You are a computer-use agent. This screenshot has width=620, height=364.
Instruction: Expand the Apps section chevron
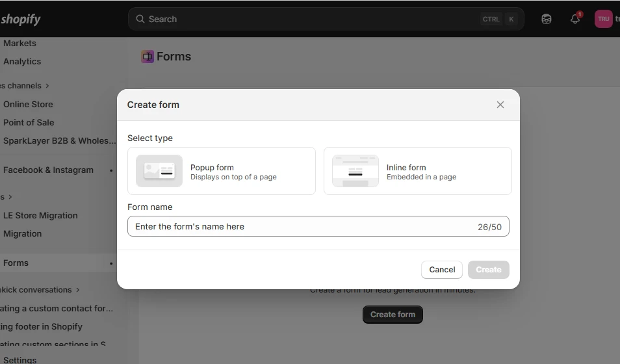pyautogui.click(x=10, y=197)
